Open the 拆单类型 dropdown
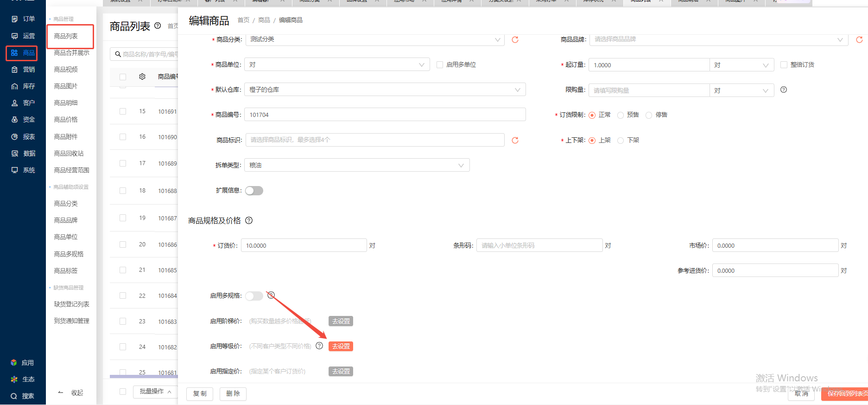This screenshot has height=405, width=868. [x=357, y=165]
